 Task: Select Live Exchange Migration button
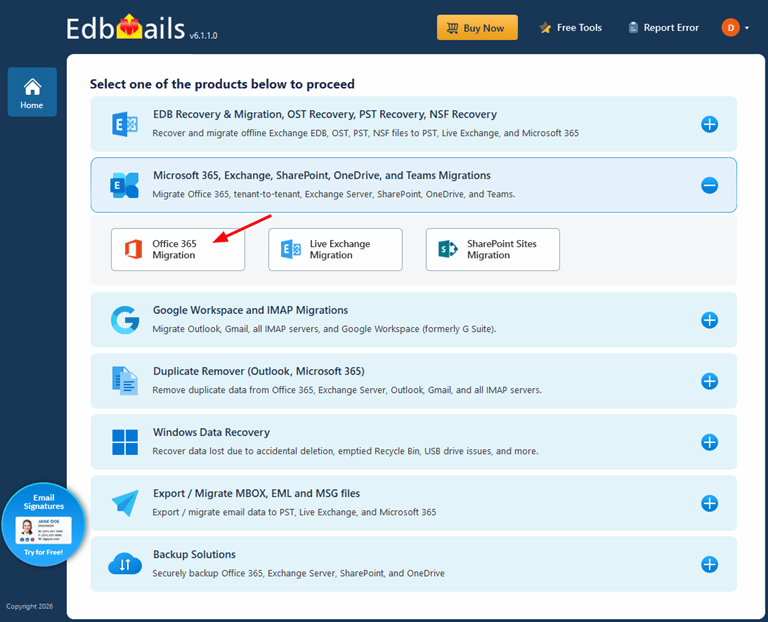336,249
